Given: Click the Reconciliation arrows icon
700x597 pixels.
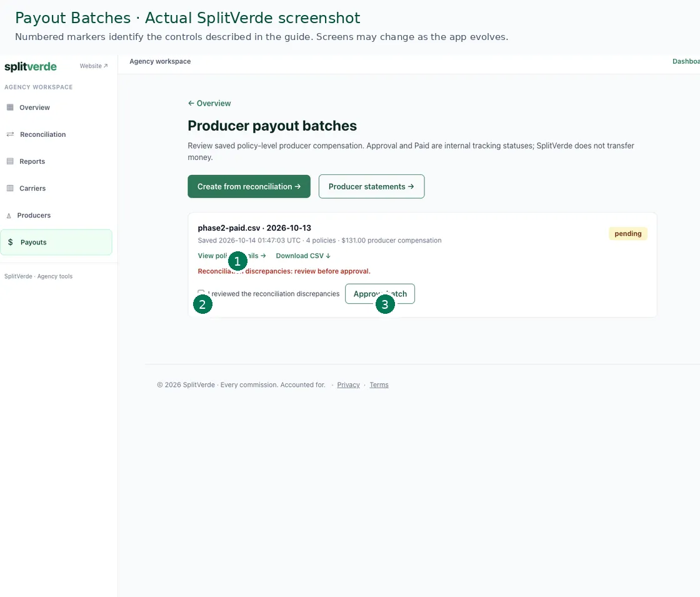Looking at the screenshot, I should [x=10, y=134].
